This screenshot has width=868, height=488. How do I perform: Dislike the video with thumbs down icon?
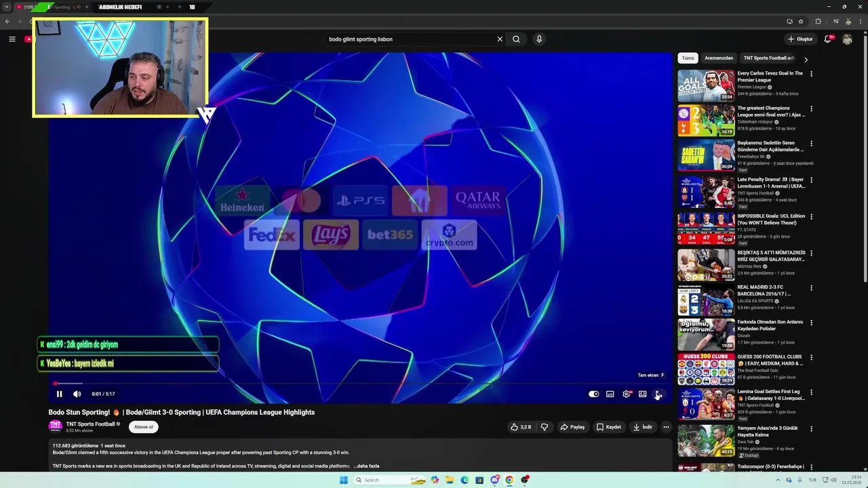click(544, 427)
